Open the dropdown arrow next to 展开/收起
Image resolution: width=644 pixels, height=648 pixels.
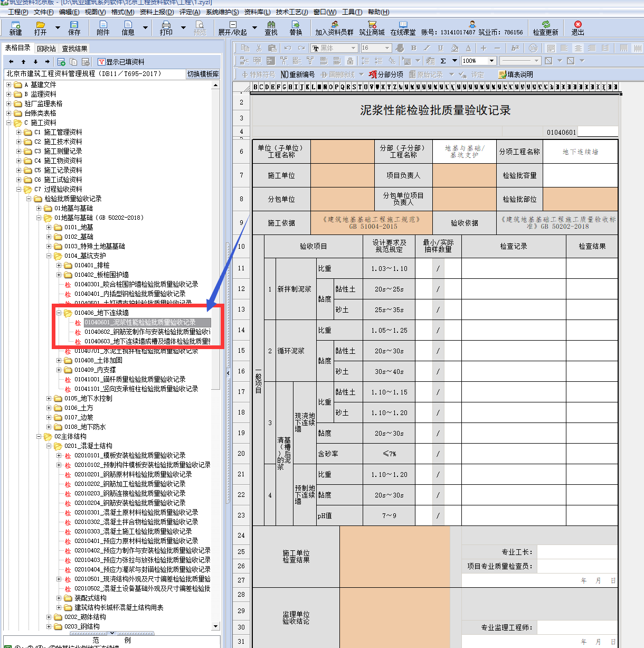(254, 27)
